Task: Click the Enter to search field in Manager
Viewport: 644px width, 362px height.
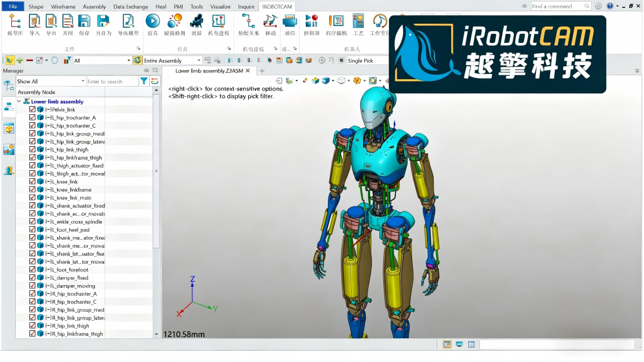Action: 112,81
